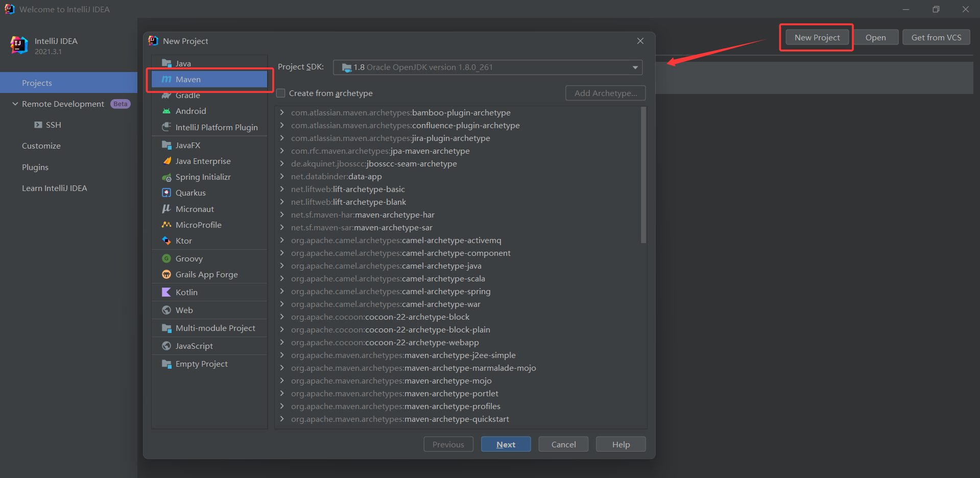The height and width of the screenshot is (478, 980).
Task: Expand net.databinder data-app entry
Action: coord(282,176)
